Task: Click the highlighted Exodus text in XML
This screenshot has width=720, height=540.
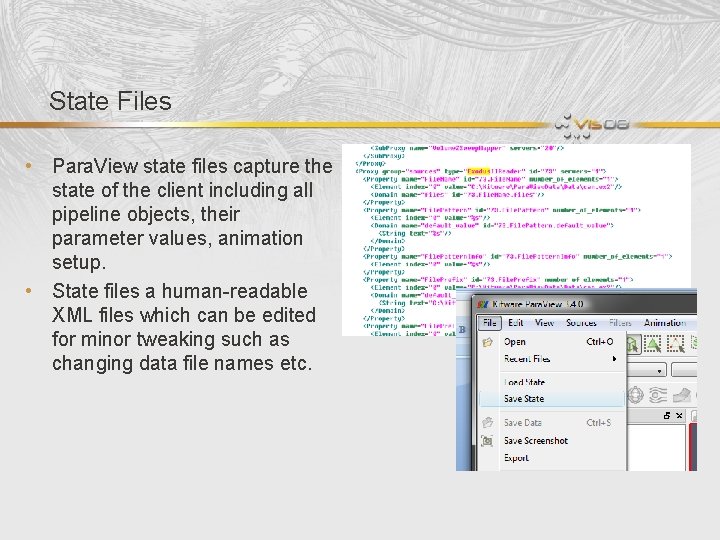Action: pyautogui.click(x=478, y=171)
